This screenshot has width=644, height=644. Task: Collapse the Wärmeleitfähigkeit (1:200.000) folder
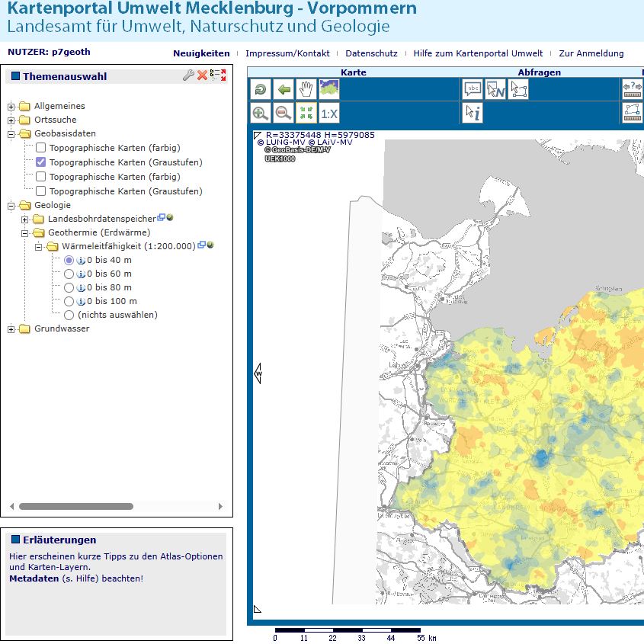click(38, 247)
